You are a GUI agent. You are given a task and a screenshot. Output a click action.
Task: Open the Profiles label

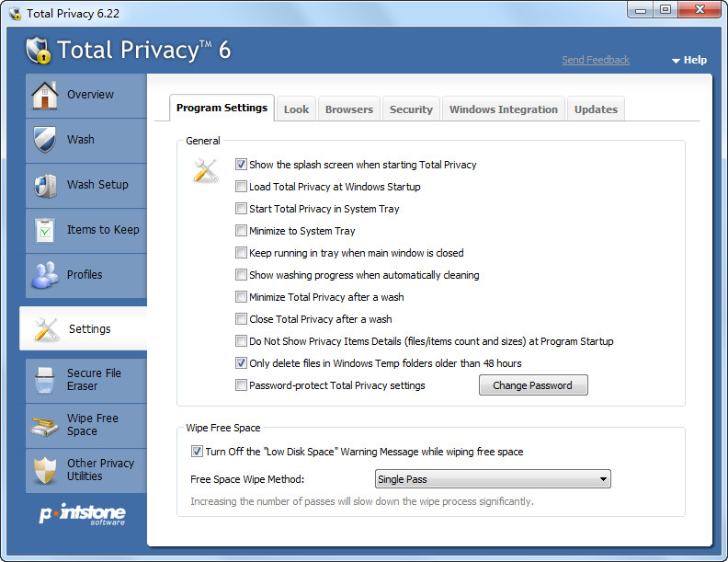point(85,275)
